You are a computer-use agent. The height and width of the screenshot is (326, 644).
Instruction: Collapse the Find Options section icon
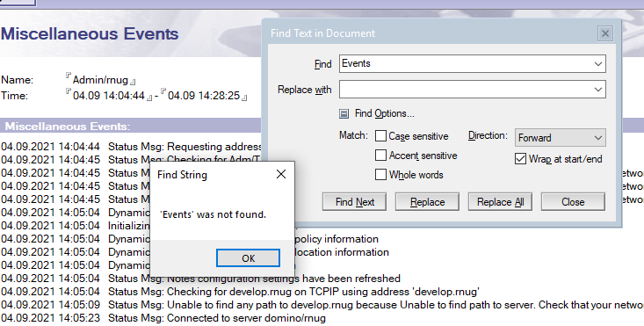(344, 113)
